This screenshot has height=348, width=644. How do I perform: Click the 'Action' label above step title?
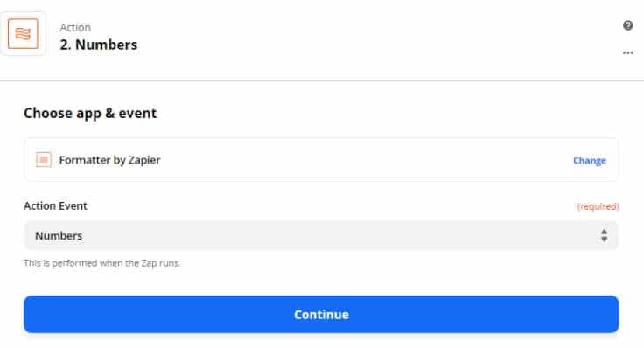(x=75, y=27)
